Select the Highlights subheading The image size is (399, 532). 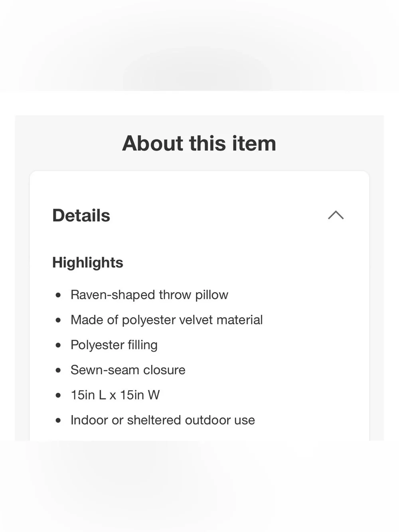tap(88, 263)
